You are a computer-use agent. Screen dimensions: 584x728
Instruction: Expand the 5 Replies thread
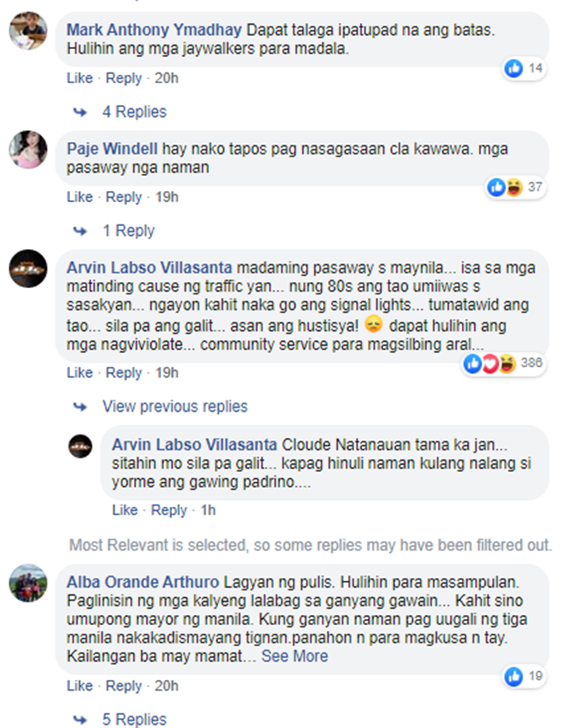pyautogui.click(x=134, y=719)
